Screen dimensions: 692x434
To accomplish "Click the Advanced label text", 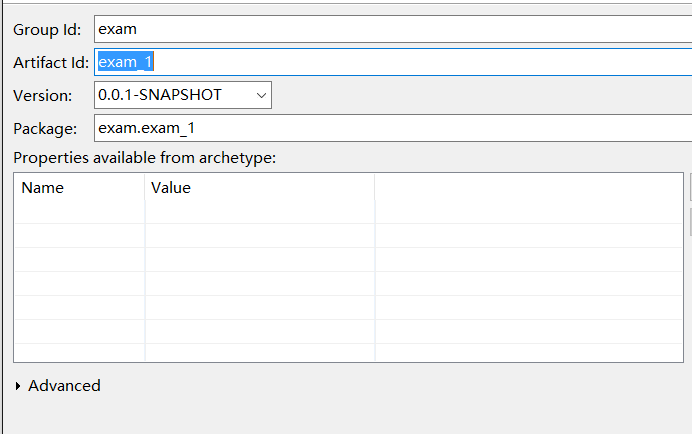I will click(64, 386).
